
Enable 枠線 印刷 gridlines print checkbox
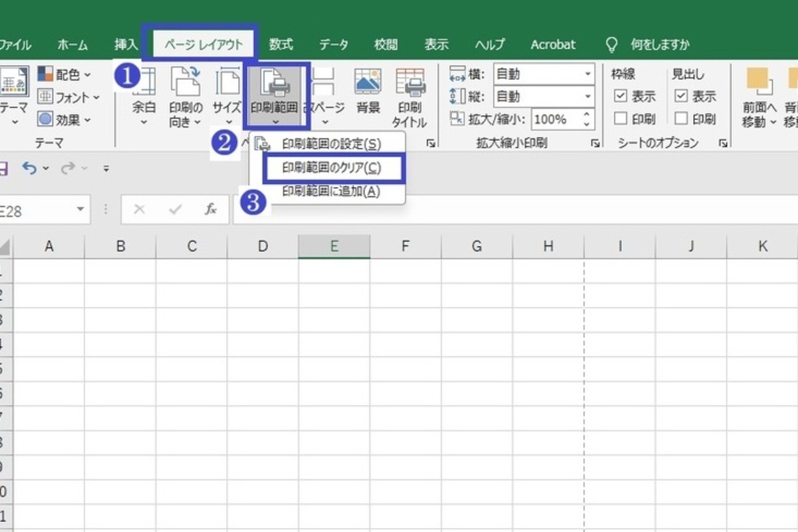pos(620,119)
